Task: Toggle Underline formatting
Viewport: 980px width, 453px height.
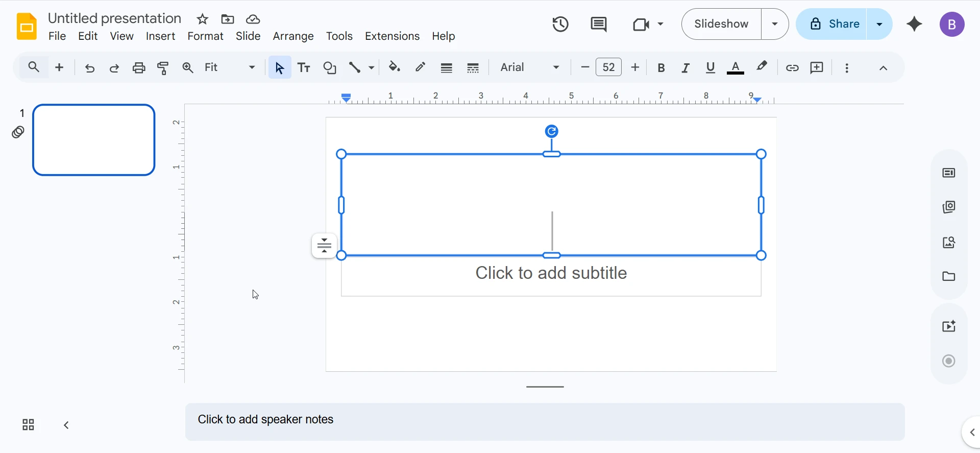Action: [710, 67]
